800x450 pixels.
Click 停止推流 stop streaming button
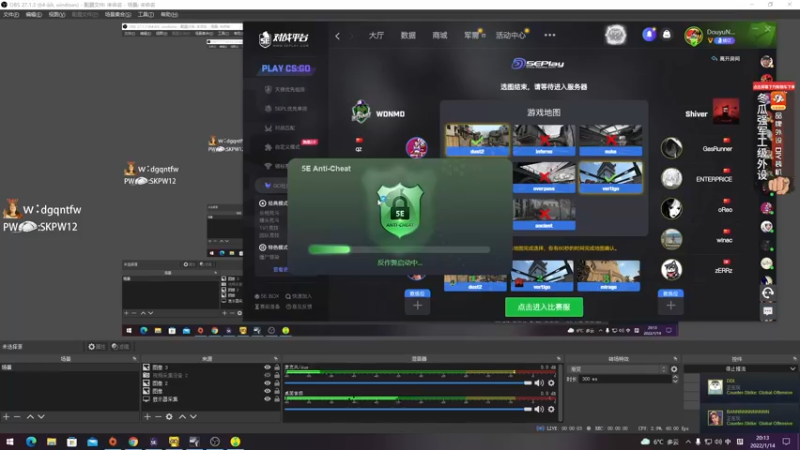(736, 368)
